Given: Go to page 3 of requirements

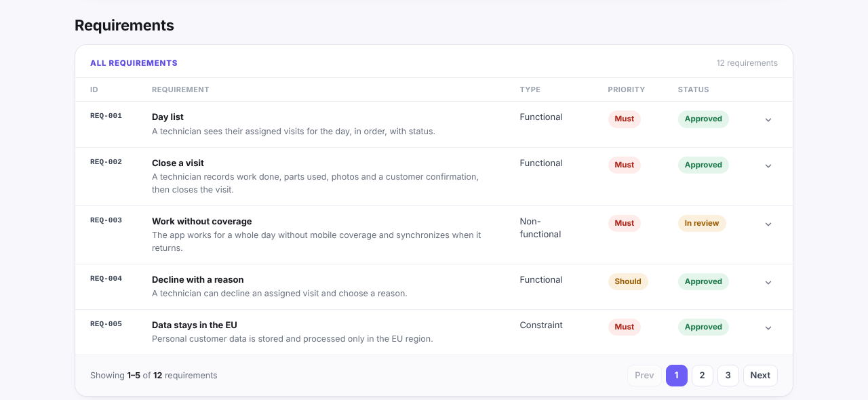Looking at the screenshot, I should coord(728,376).
